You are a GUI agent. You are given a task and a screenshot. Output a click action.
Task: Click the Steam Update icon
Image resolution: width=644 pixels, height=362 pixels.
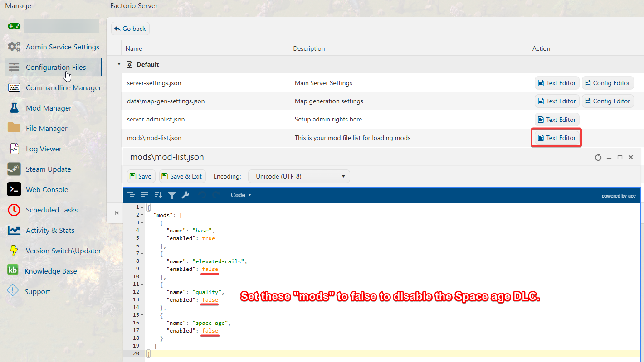point(14,169)
